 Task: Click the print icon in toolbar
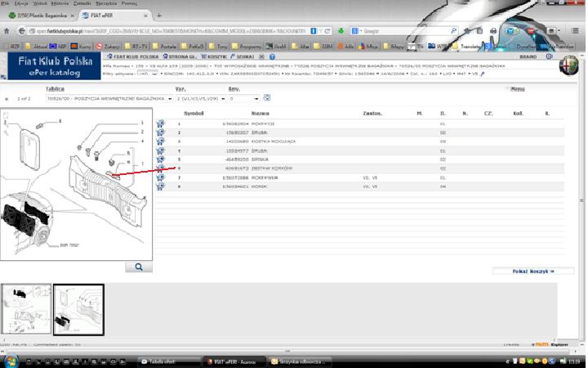[x=493, y=31]
